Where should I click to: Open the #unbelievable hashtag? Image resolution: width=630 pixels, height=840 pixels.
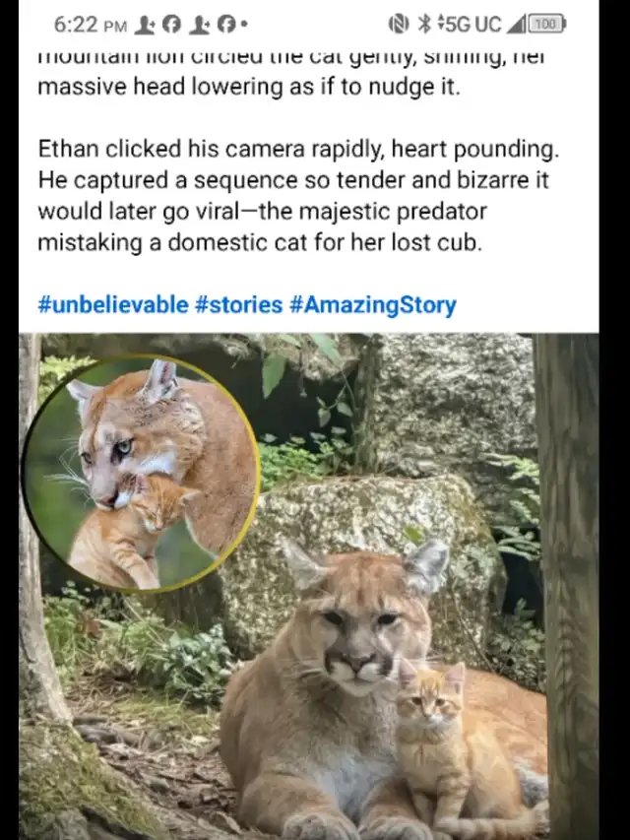click(113, 305)
